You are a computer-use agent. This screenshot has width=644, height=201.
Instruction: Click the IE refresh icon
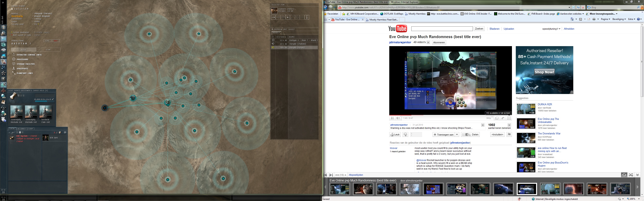[x=578, y=7]
